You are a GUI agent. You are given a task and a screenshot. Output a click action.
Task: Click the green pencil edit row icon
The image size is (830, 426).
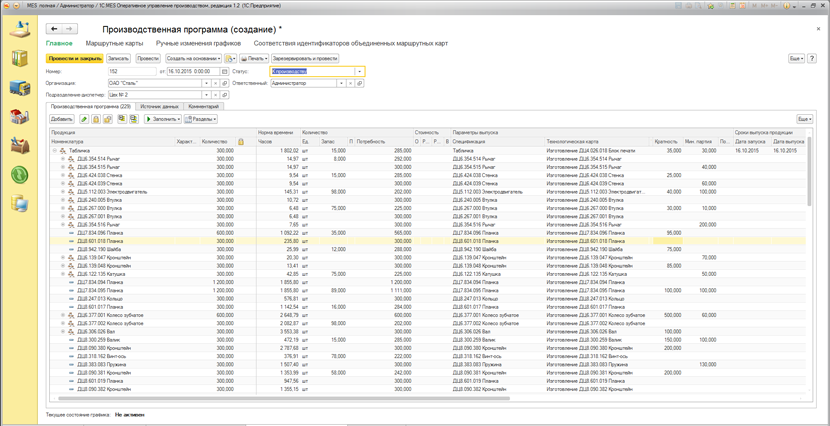[x=84, y=119]
